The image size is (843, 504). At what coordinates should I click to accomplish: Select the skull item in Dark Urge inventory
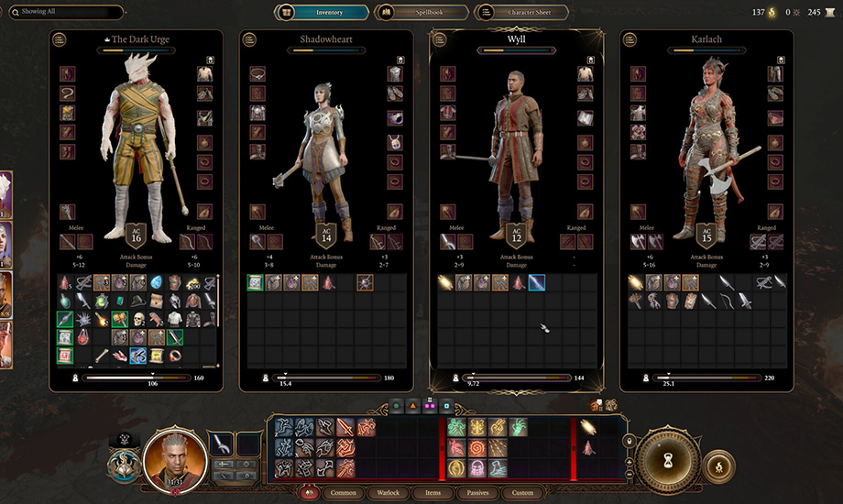138,320
